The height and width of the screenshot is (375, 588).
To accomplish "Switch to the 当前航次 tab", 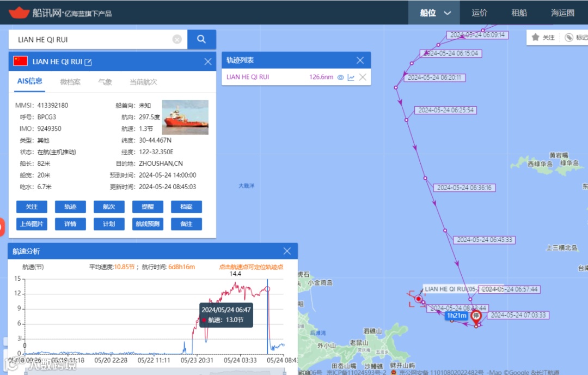I will click(x=143, y=82).
